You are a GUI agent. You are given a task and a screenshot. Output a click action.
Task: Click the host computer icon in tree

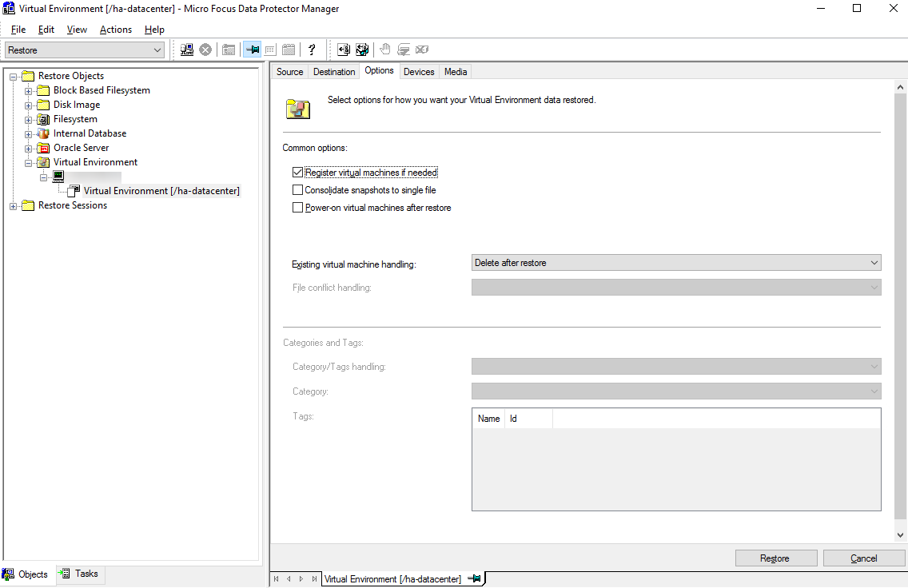(x=58, y=177)
